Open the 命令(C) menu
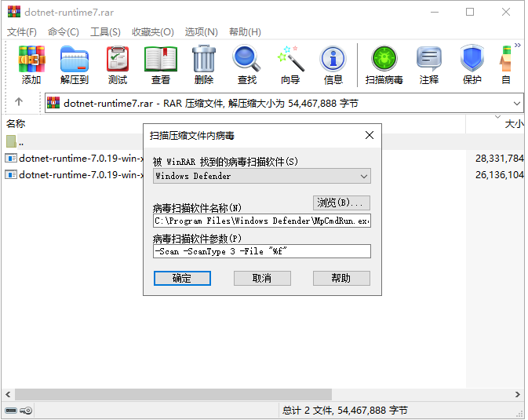The height and width of the screenshot is (420, 528). pyautogui.click(x=64, y=32)
